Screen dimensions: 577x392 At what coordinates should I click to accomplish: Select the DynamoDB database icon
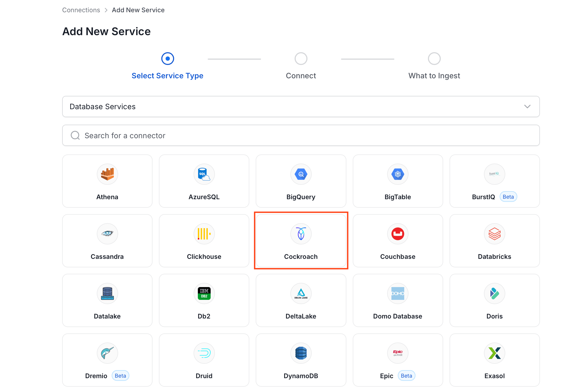coord(301,353)
